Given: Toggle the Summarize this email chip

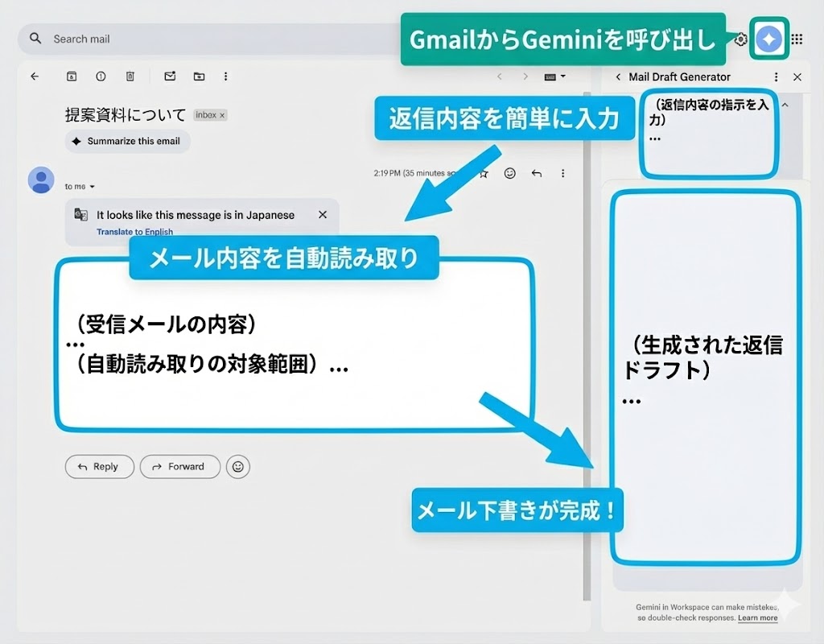Looking at the screenshot, I should pos(126,142).
